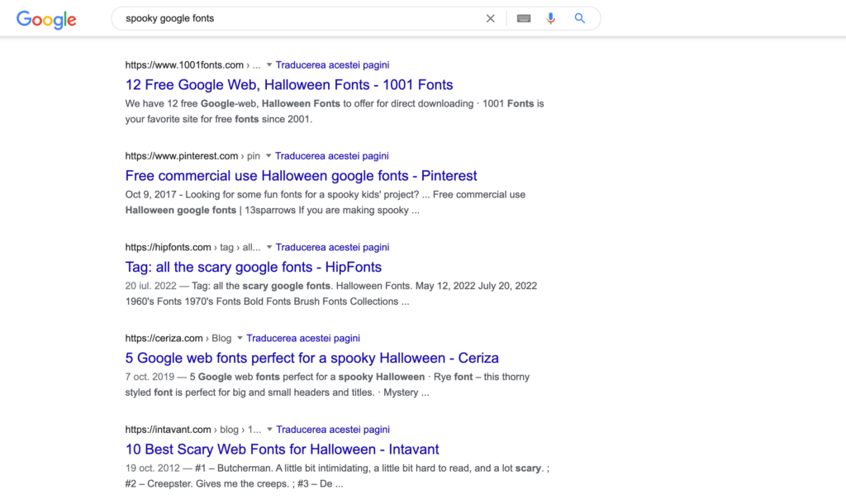Click the Google logo
846x504 pixels.
[x=46, y=20]
